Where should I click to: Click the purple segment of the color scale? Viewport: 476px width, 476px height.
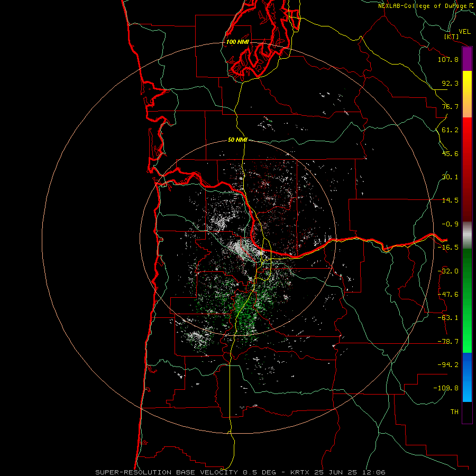click(467, 59)
